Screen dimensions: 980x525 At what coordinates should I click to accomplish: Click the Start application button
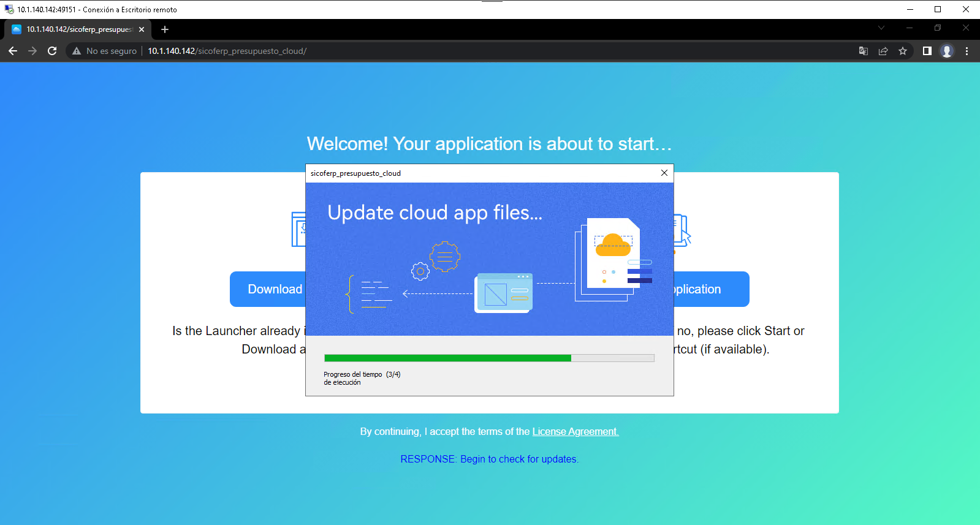(x=711, y=289)
